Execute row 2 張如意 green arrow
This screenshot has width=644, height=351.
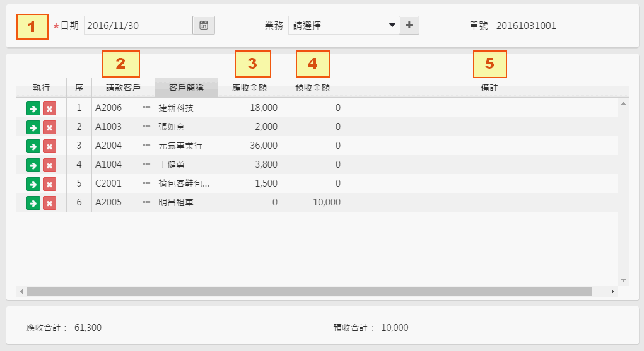coord(33,127)
